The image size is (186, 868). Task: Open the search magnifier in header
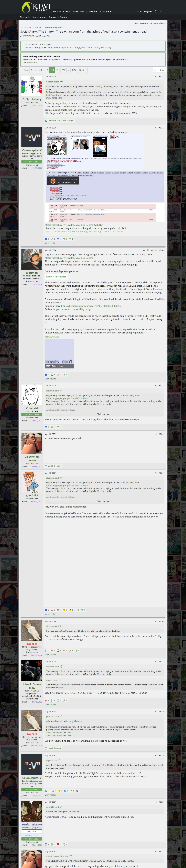point(161,11)
